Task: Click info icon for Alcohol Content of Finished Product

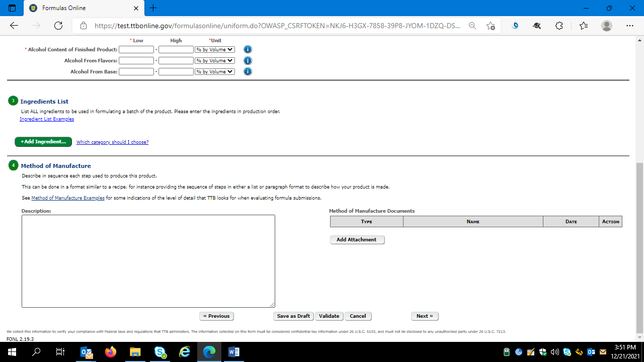Action: pyautogui.click(x=248, y=49)
